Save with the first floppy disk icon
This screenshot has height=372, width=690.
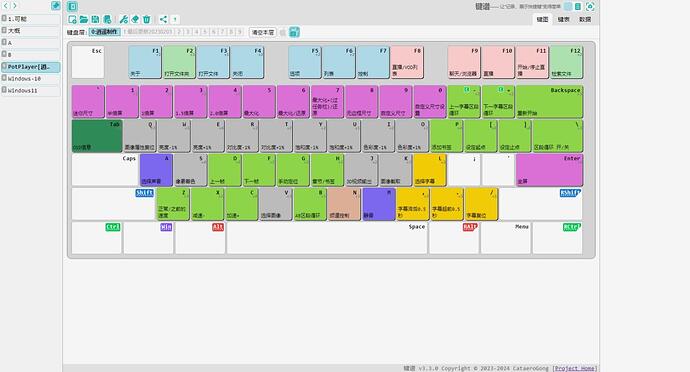[x=95, y=19]
